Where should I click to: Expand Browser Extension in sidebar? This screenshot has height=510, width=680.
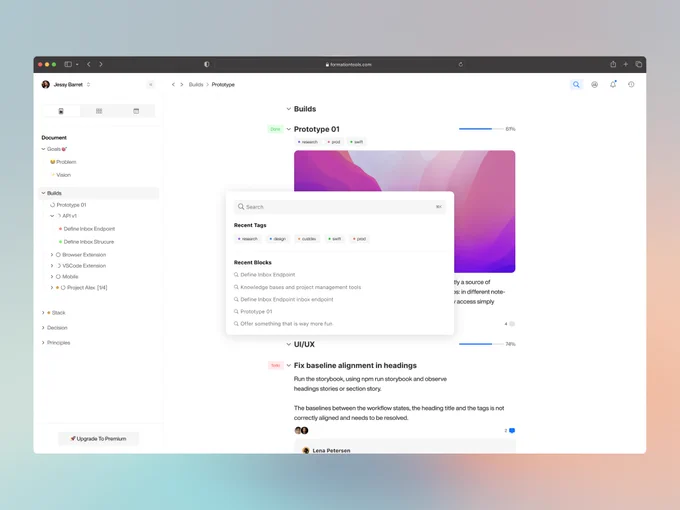(52, 255)
